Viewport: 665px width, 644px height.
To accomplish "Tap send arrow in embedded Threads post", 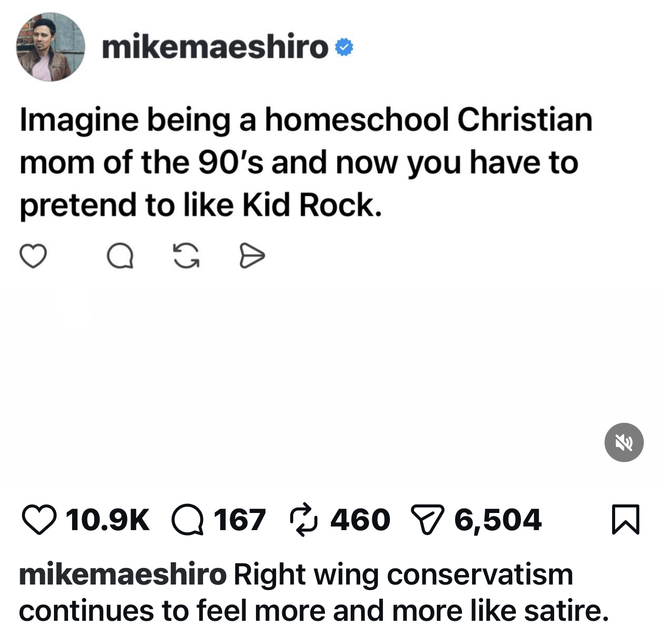I will (x=251, y=256).
